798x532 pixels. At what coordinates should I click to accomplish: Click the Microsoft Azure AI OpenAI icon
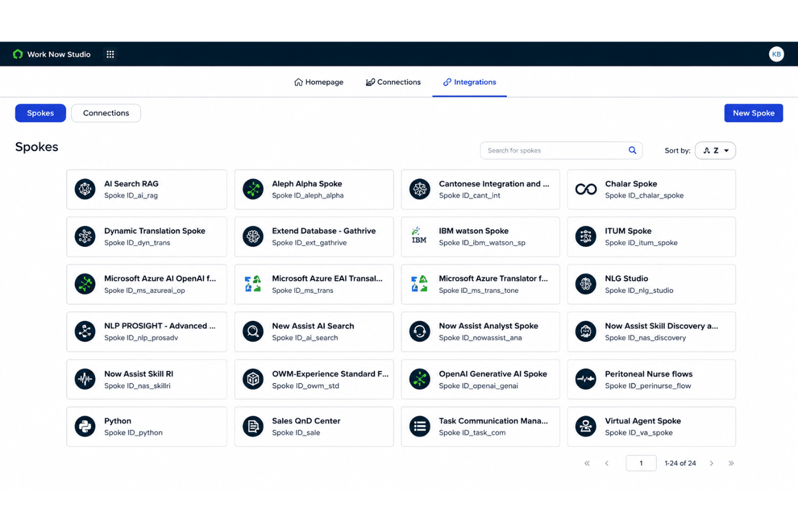85,284
